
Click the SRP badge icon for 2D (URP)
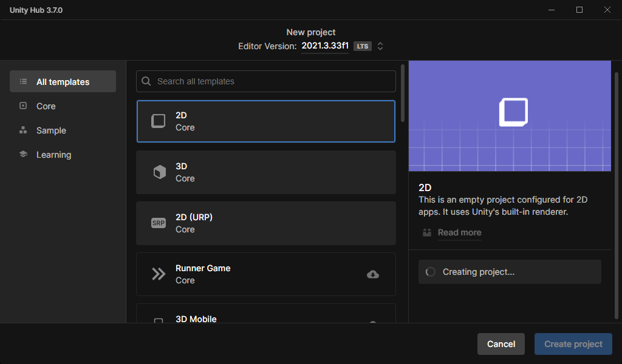pyautogui.click(x=158, y=223)
